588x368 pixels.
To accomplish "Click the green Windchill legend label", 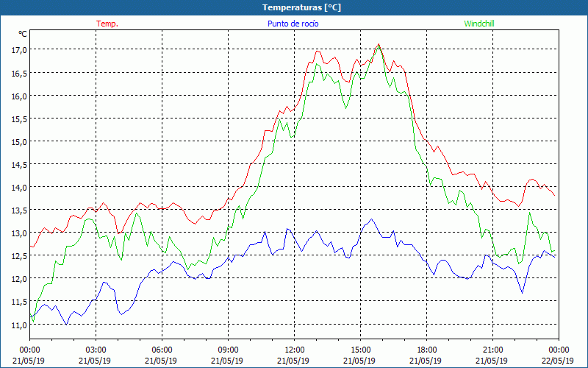I will point(479,24).
